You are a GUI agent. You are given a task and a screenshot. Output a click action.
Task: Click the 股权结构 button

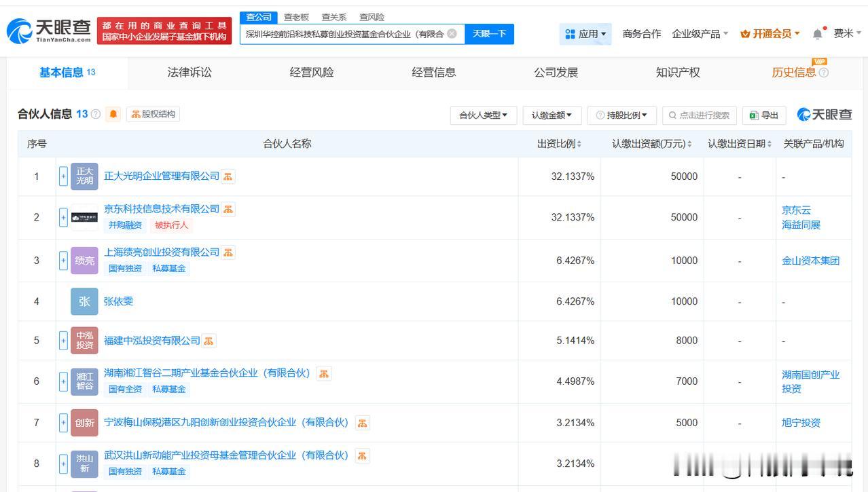153,115
